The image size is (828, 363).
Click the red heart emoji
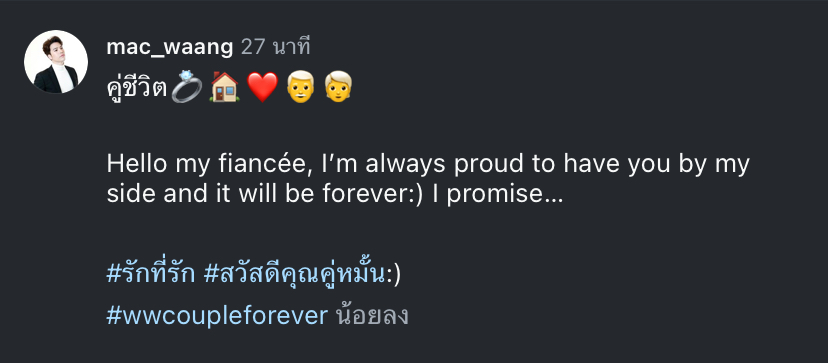(262, 87)
